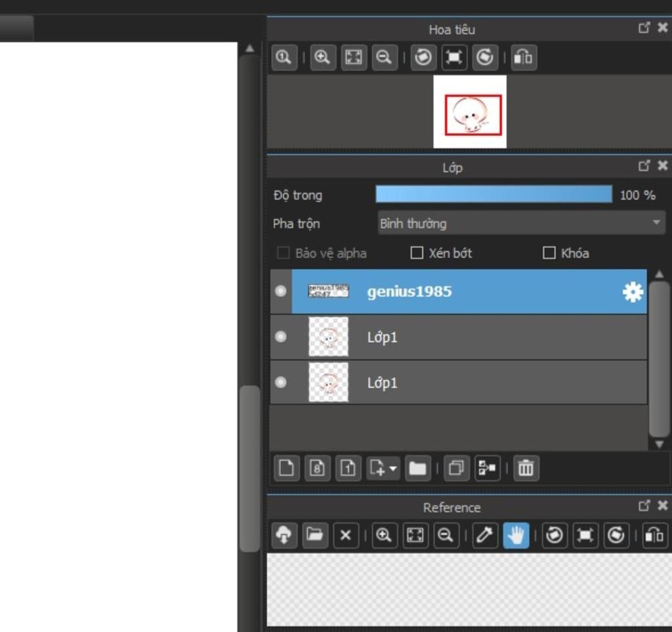Screen dimensions: 672x632
Task: Open genius1985 layer settings gear
Action: 633,292
